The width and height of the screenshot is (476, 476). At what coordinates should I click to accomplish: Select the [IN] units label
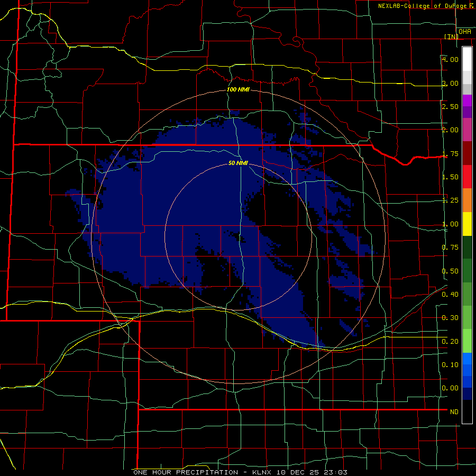click(451, 36)
